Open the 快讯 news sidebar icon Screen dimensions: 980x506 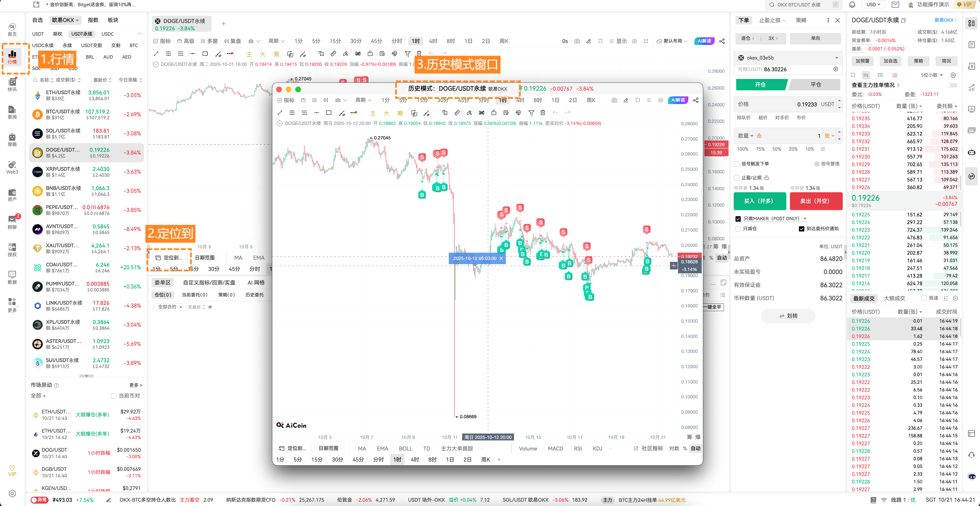click(x=12, y=84)
